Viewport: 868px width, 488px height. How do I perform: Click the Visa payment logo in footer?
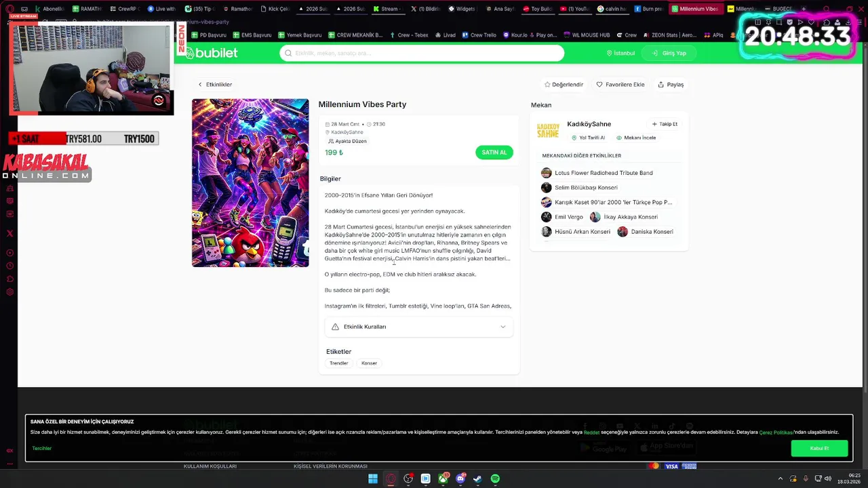pyautogui.click(x=671, y=466)
